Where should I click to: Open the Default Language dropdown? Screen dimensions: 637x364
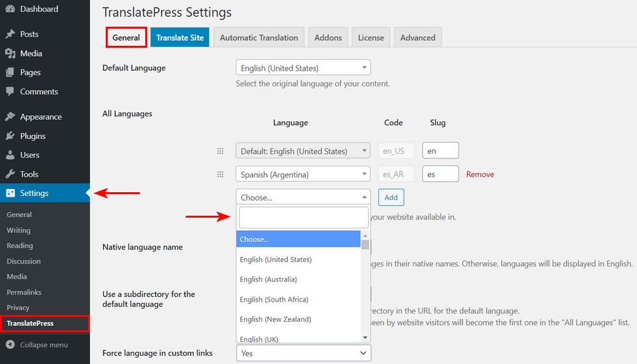point(303,67)
